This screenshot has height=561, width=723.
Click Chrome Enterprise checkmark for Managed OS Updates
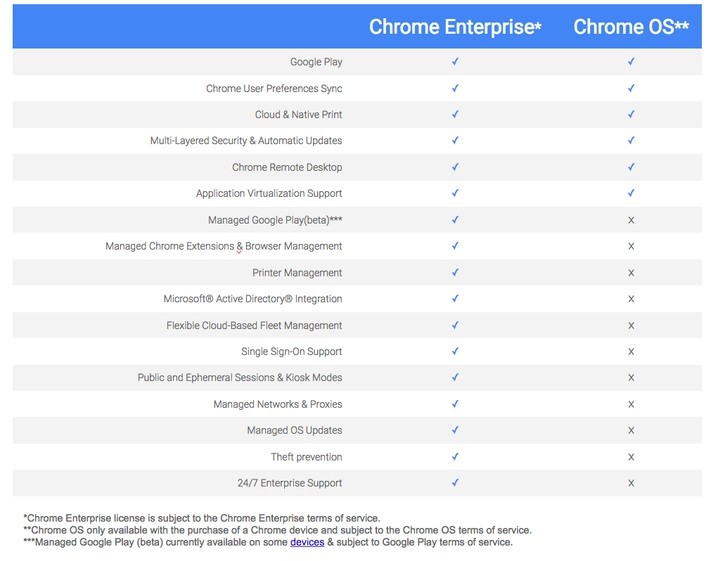455,430
